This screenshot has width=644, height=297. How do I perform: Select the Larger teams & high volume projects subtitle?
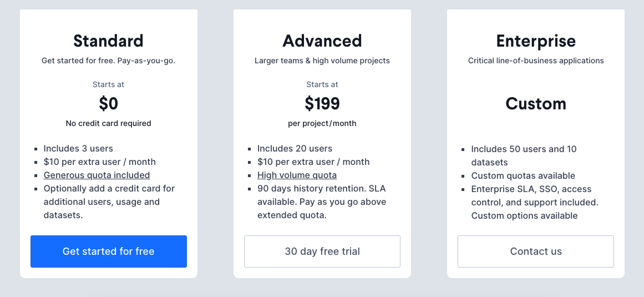322,61
